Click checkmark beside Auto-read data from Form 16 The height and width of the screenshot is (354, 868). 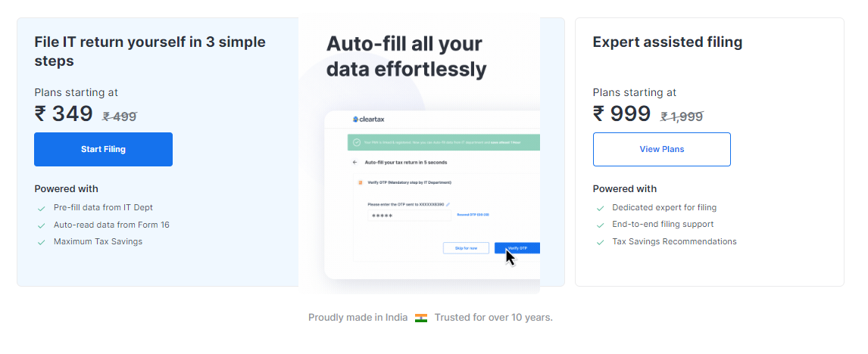[41, 225]
